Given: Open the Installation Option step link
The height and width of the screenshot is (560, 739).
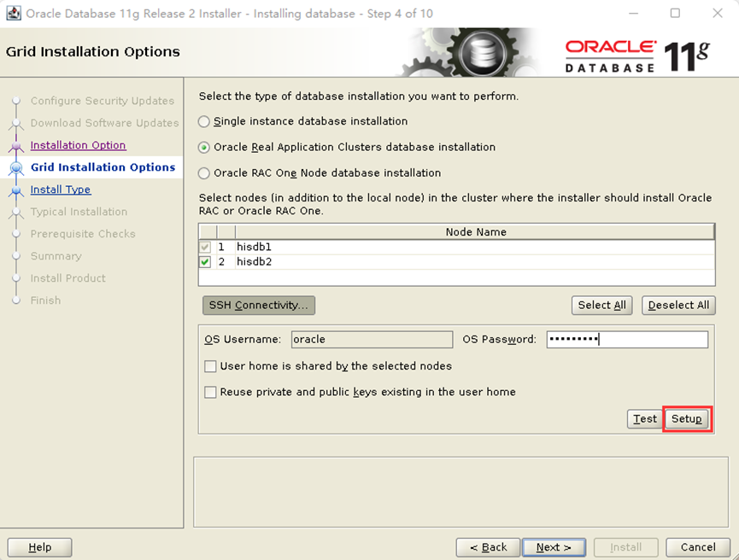Looking at the screenshot, I should coord(79,145).
